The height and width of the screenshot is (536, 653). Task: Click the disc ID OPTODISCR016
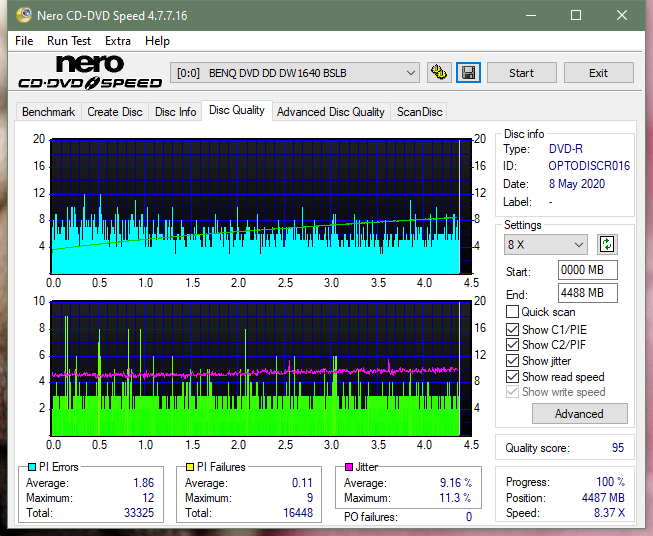coord(589,166)
